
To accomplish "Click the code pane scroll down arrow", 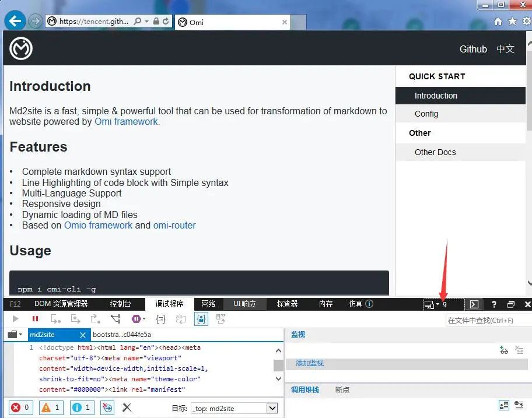I will 279,379.
